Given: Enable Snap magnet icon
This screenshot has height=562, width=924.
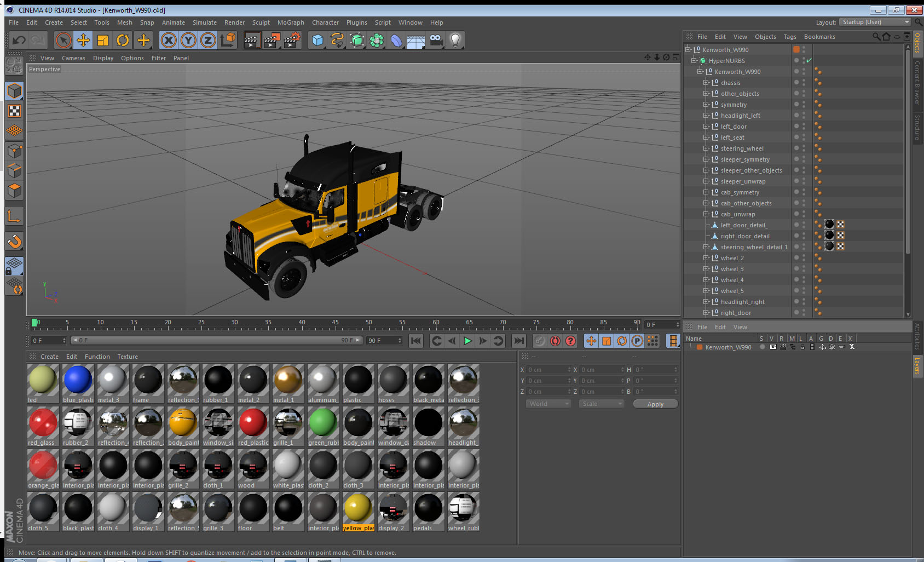Looking at the screenshot, I should pyautogui.click(x=14, y=241).
